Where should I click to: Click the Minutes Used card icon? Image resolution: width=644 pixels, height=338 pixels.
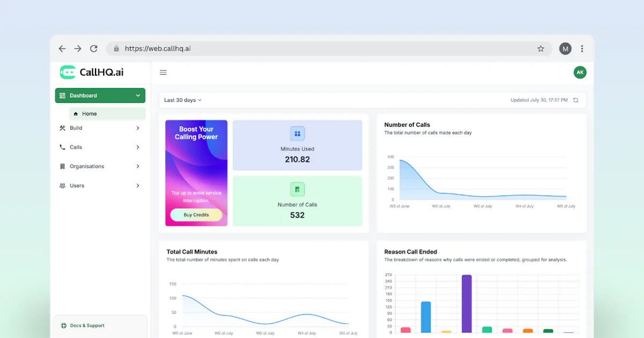(x=297, y=134)
